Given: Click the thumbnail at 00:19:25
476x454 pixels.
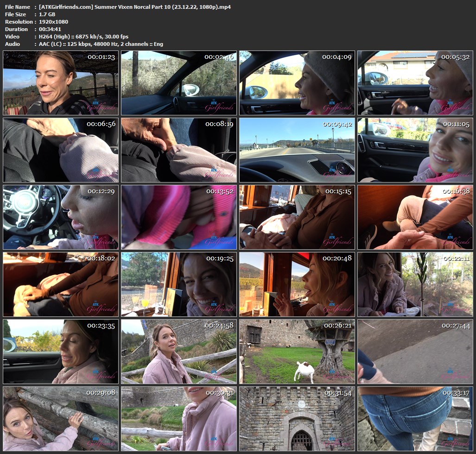Looking at the screenshot, I should click(179, 284).
